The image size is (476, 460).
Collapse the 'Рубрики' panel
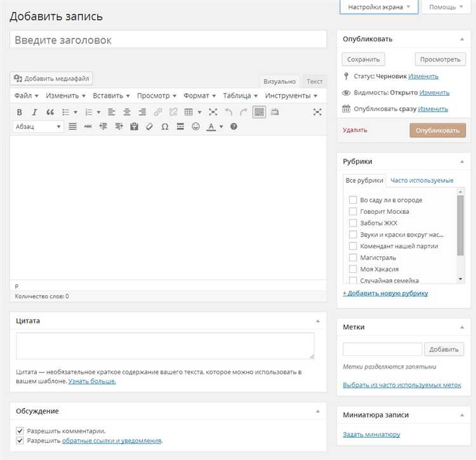pos(462,162)
